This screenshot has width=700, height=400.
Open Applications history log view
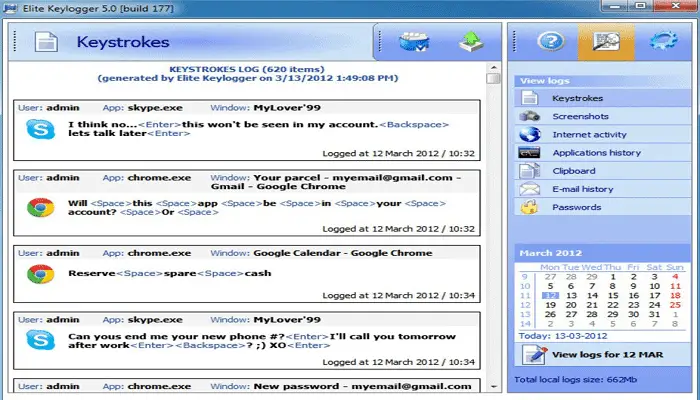click(603, 153)
